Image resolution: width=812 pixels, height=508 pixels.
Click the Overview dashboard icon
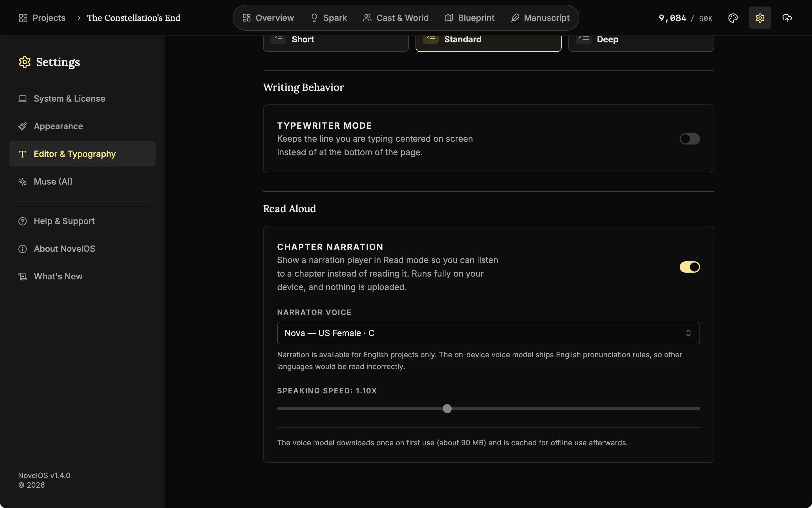click(x=247, y=18)
